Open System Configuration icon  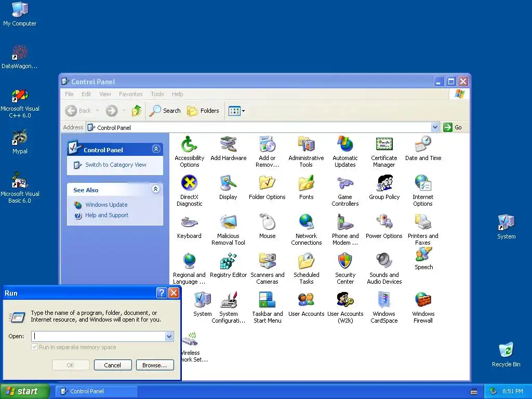click(229, 308)
